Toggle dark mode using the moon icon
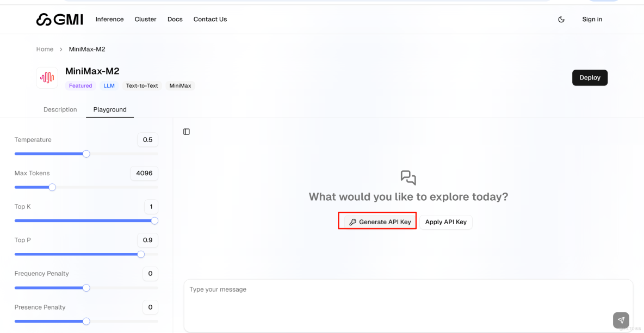The height and width of the screenshot is (333, 644). [x=561, y=19]
